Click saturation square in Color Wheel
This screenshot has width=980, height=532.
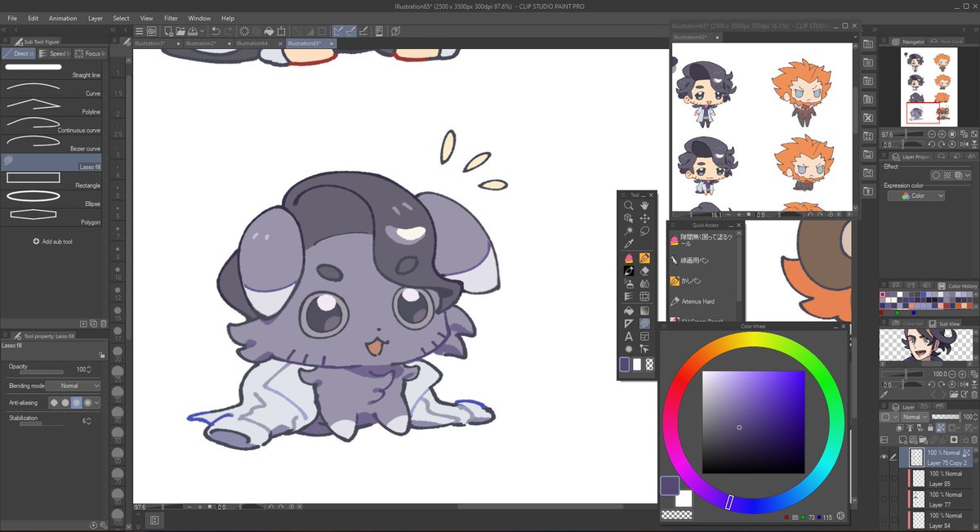click(753, 422)
